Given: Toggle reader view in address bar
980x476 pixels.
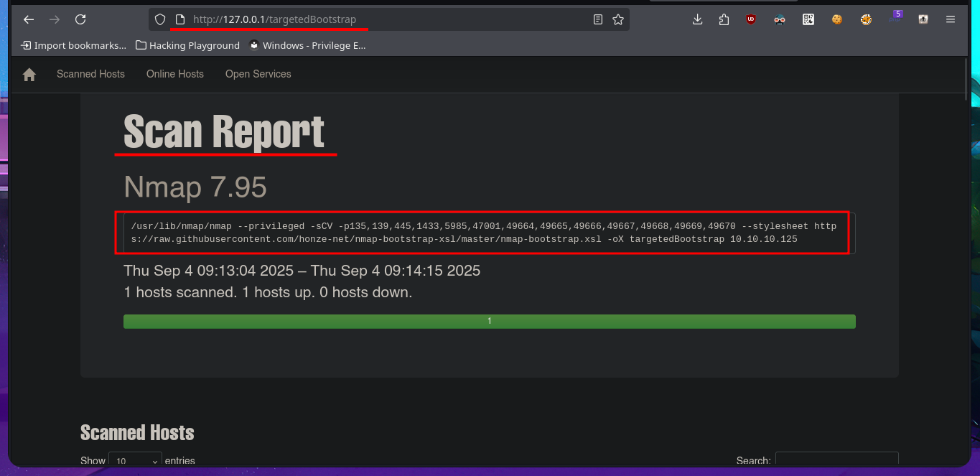Looking at the screenshot, I should click(597, 19).
